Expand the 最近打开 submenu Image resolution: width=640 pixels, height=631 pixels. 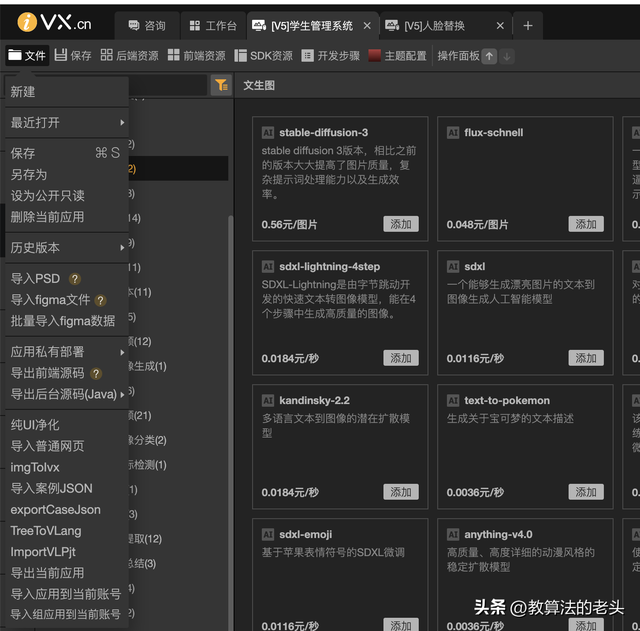point(67,122)
